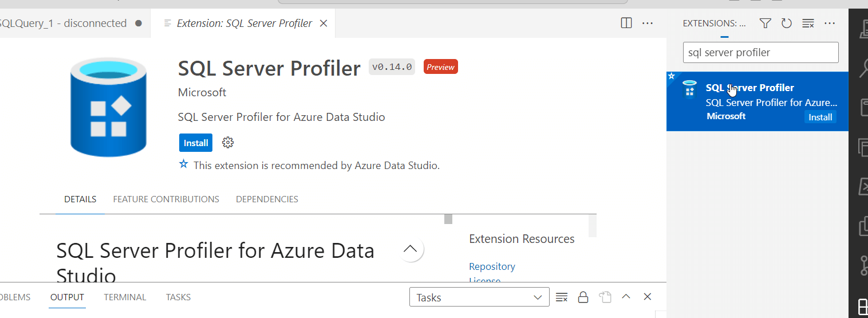Open the Tasks output channel dropdown
This screenshot has width=868, height=318.
(479, 297)
